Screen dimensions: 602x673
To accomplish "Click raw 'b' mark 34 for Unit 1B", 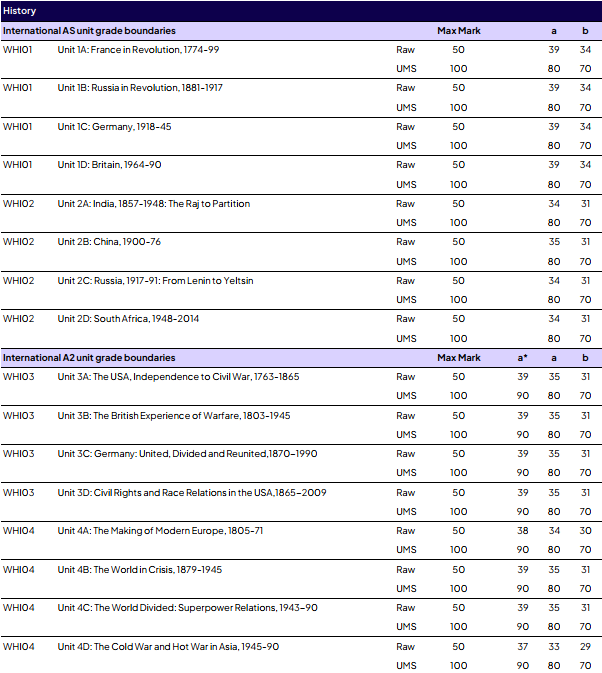I will (x=585, y=88).
